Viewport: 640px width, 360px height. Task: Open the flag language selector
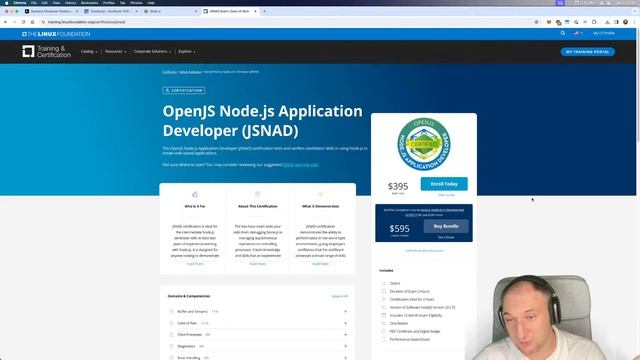pos(578,33)
